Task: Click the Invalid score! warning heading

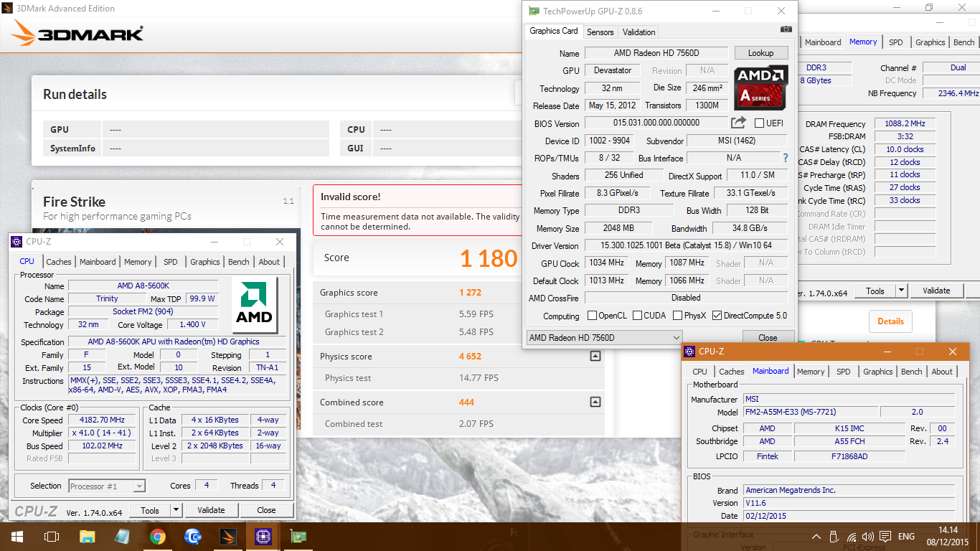Action: coord(351,197)
